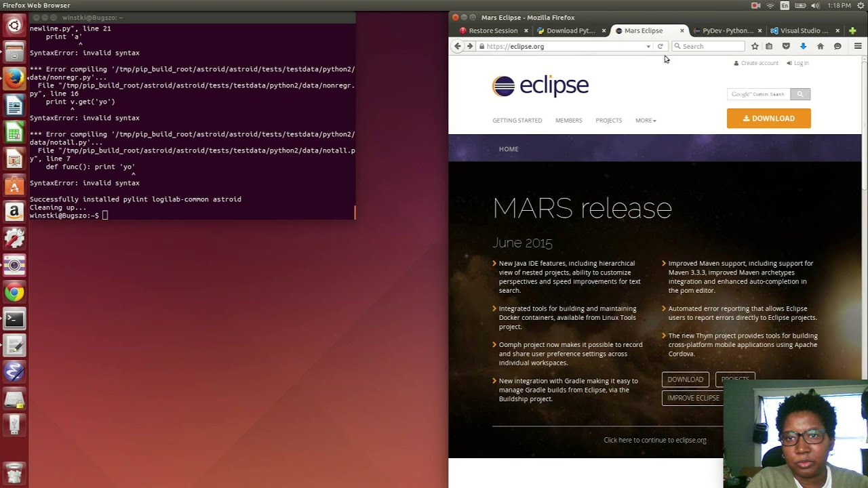Launch LibreOffice Calc from the launcher
The height and width of the screenshot is (488, 868).
14,133
